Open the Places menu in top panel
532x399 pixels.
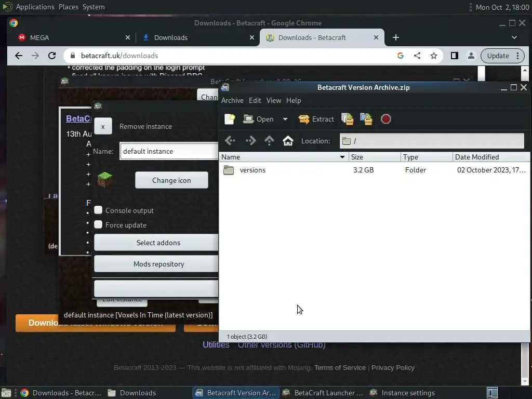coord(68,7)
